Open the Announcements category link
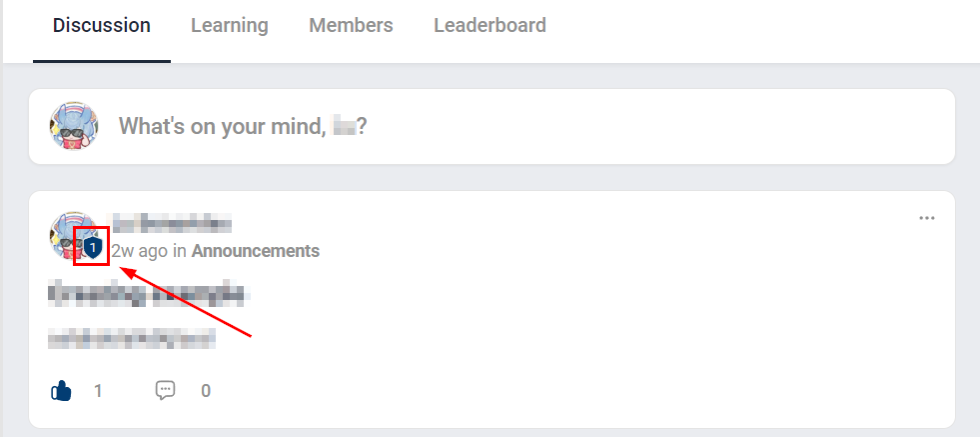The width and height of the screenshot is (980, 437). pos(256,251)
